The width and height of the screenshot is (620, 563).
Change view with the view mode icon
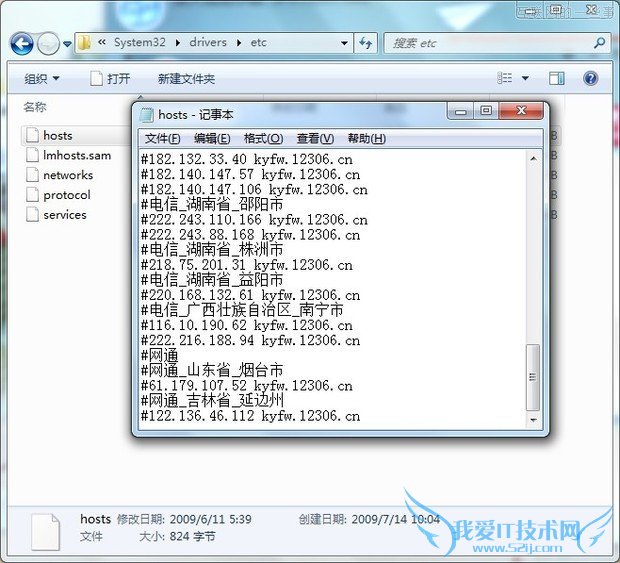point(505,78)
